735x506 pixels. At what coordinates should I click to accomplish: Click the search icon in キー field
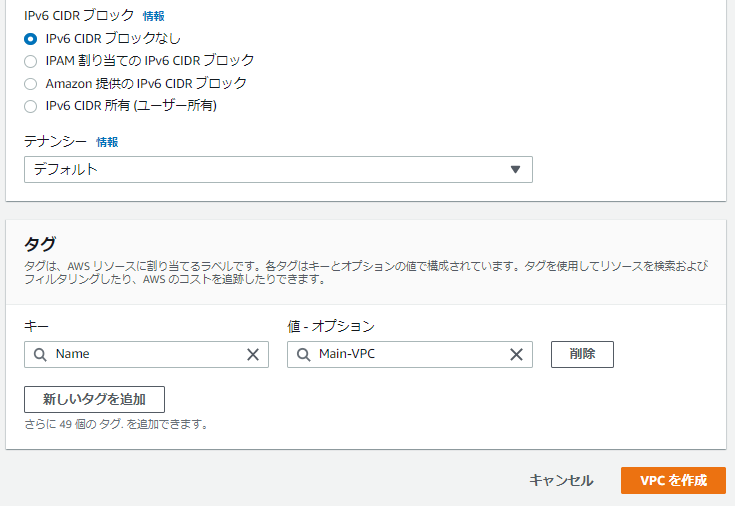40,354
